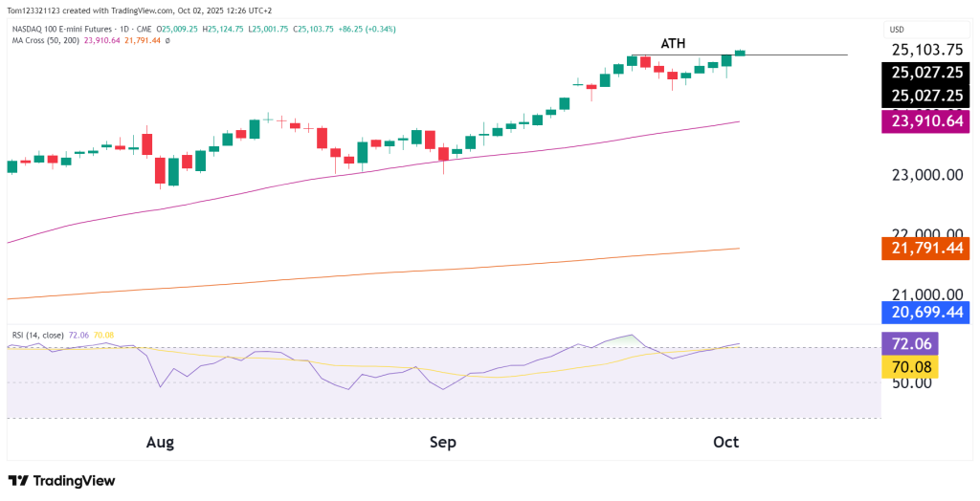Click the TradingView logo icon
This screenshot has width=980, height=501.
tap(18, 481)
